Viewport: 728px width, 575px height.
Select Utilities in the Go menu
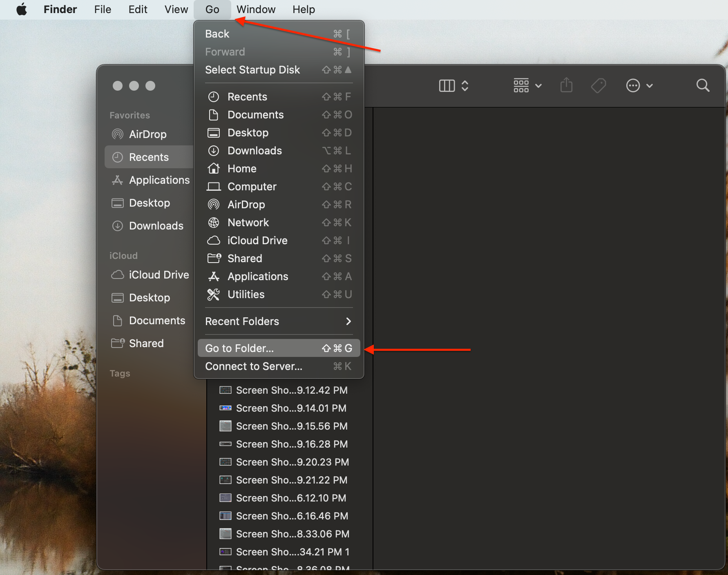pyautogui.click(x=279, y=294)
